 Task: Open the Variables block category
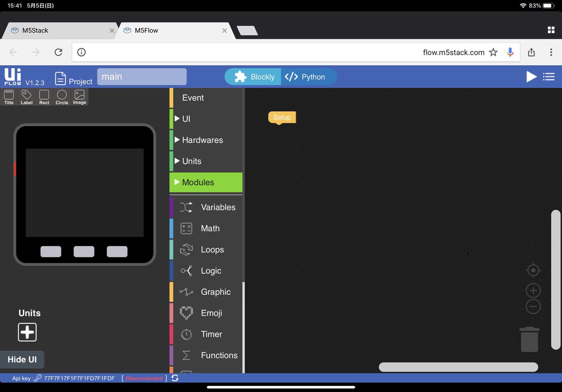click(206, 207)
